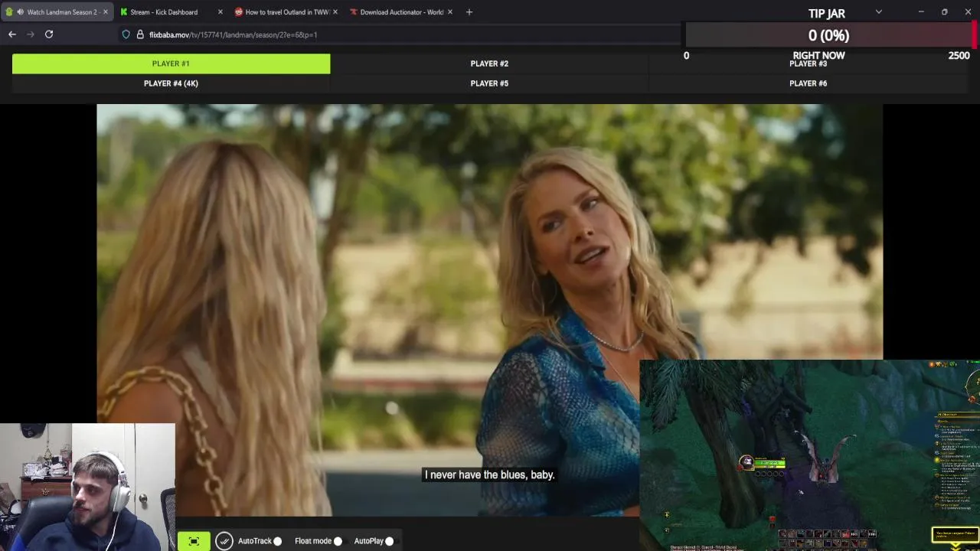
Task: Select PLAYER #6 source
Action: [x=808, y=83]
